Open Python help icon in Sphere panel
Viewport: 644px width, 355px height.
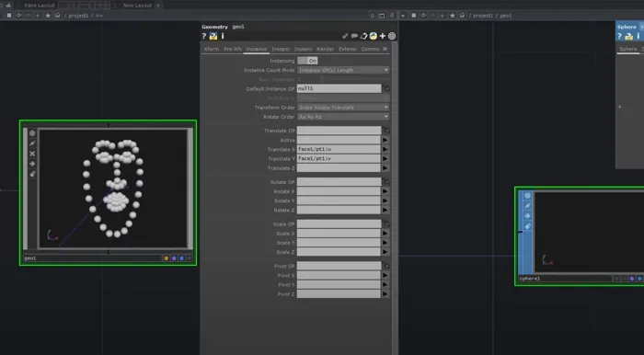tap(628, 37)
